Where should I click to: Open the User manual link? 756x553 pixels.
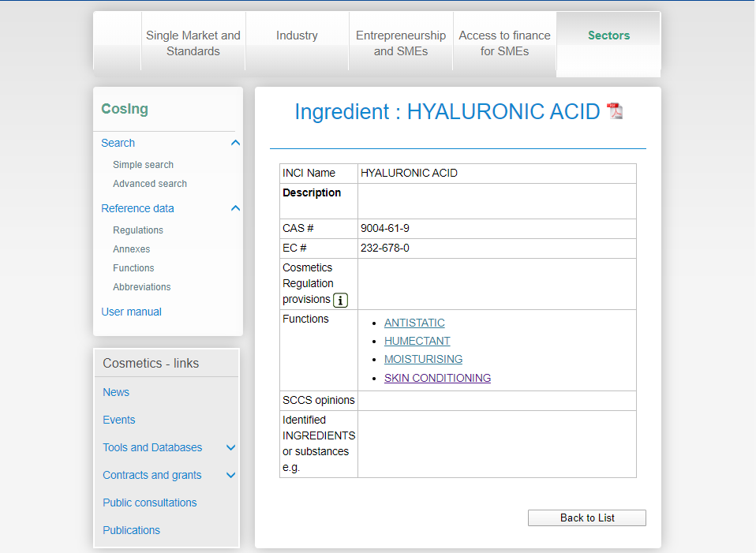(131, 312)
